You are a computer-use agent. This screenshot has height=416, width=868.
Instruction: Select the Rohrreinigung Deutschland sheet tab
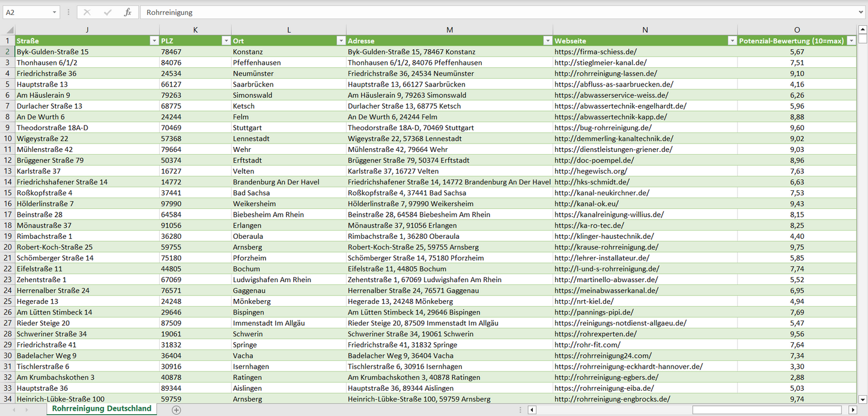(102, 409)
